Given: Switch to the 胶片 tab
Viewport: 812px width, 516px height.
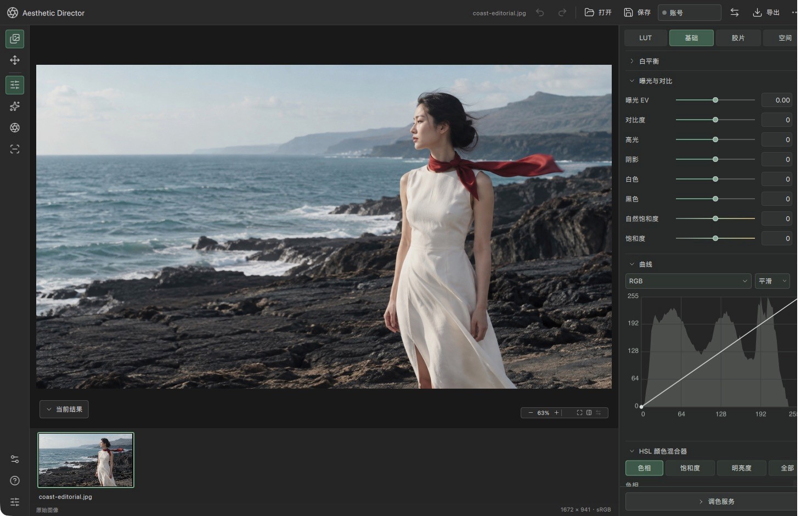Looking at the screenshot, I should (738, 38).
